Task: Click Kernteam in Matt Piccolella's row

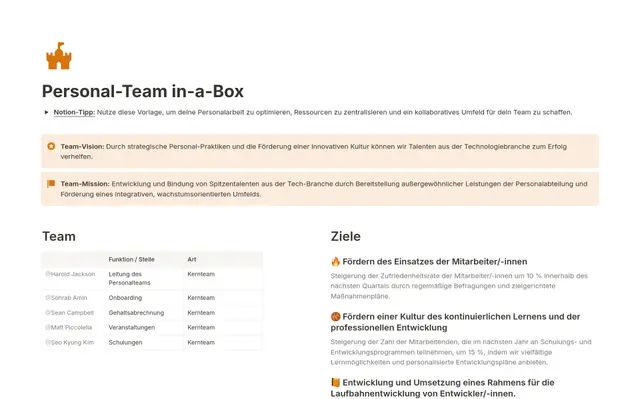Action: pos(201,327)
